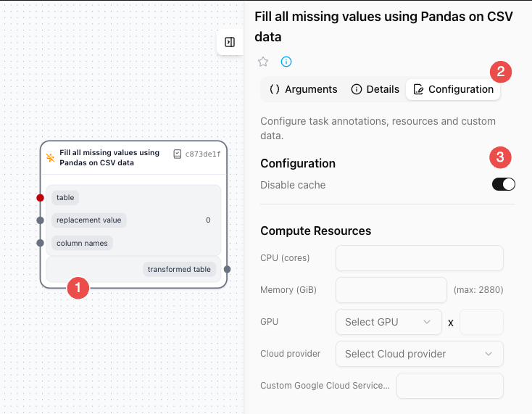This screenshot has width=532, height=414.
Task: Open the Select GPU dropdown
Action: pos(388,322)
